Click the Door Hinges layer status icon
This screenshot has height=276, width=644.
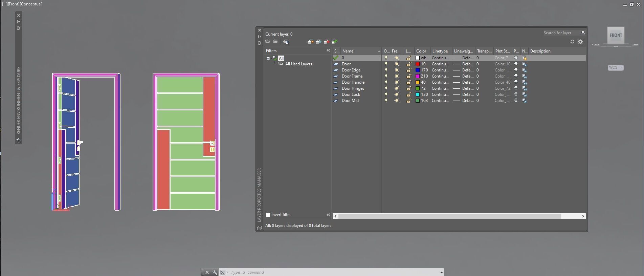pos(336,88)
